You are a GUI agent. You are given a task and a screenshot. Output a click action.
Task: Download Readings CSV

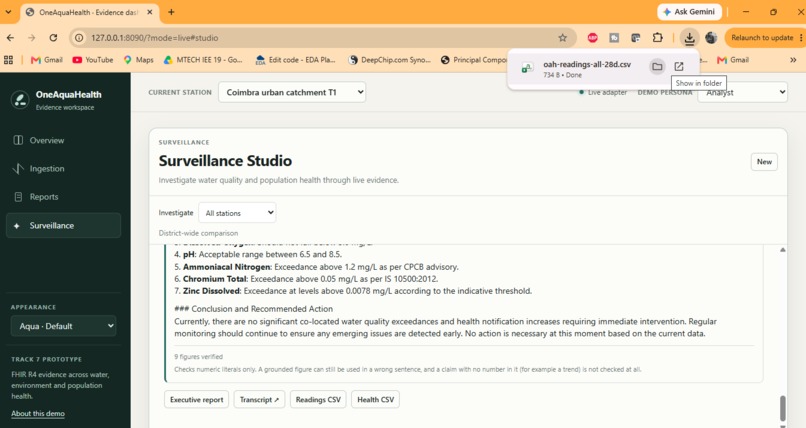pos(318,400)
